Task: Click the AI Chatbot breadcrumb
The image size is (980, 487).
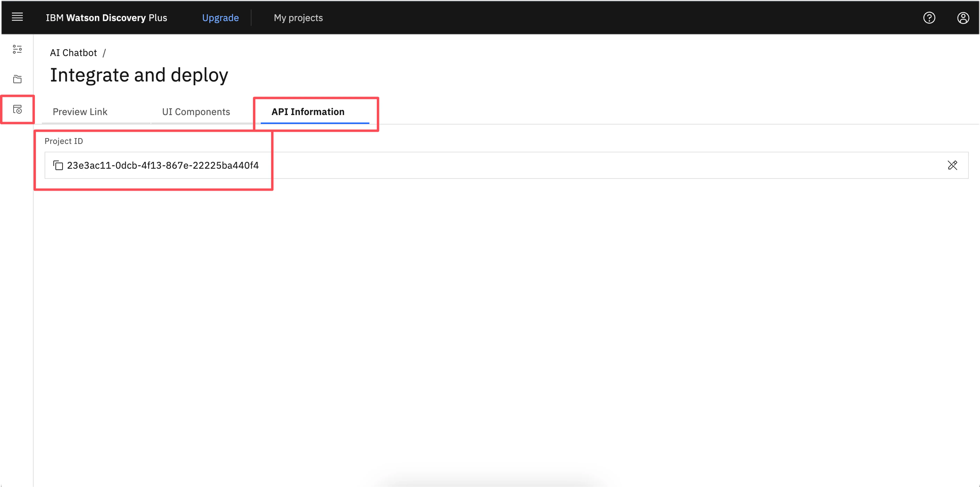Action: 73,53
